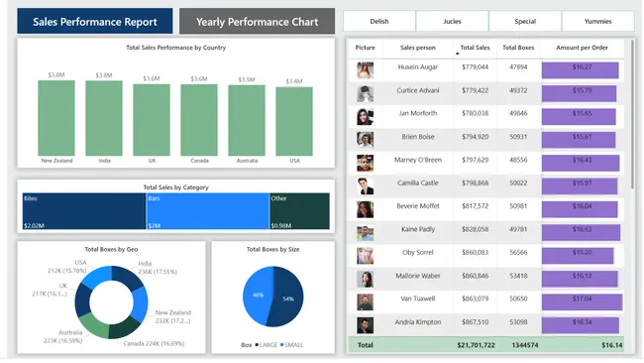Select the Jucies slicer tile
This screenshot has height=363, width=644.
point(452,22)
